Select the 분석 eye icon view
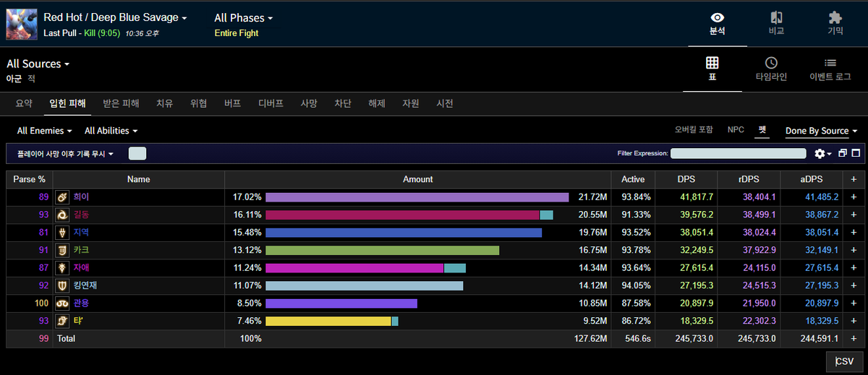Image resolution: width=868 pixels, height=375 pixels. (x=717, y=24)
